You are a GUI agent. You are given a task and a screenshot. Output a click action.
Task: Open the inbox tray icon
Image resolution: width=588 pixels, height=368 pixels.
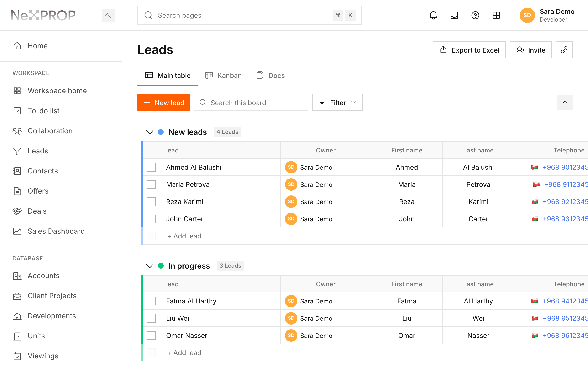pyautogui.click(x=454, y=15)
